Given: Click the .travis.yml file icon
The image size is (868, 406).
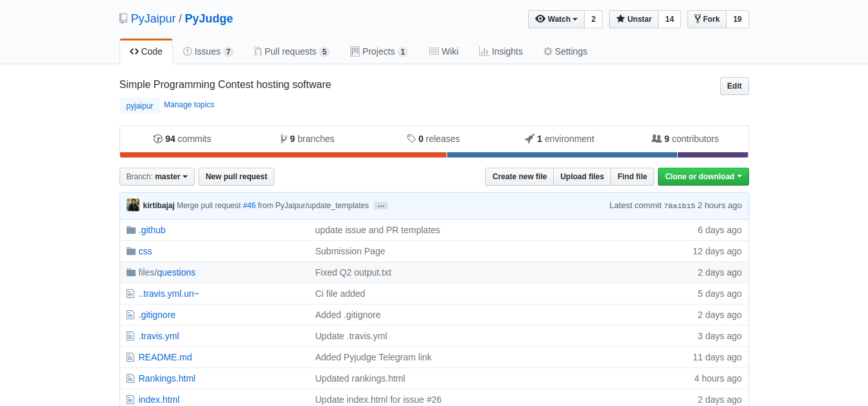Looking at the screenshot, I should (x=130, y=336).
